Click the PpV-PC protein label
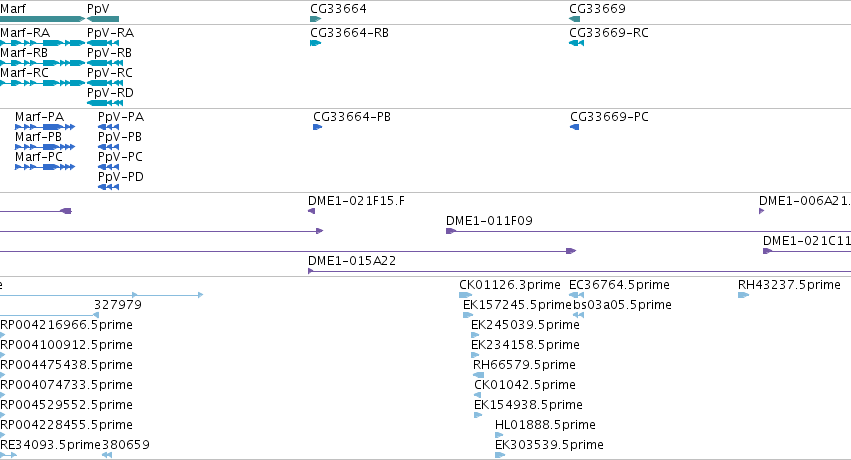851x460 pixels. [x=120, y=157]
